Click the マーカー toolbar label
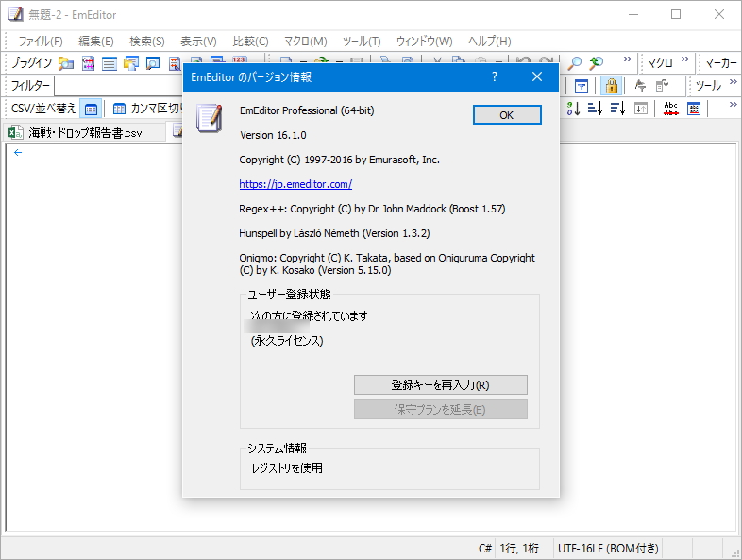The height and width of the screenshot is (560, 742). 720,63
